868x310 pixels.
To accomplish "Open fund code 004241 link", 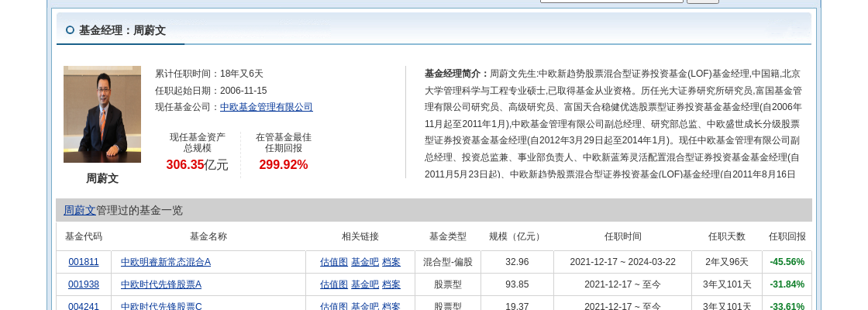I will (x=84, y=306).
